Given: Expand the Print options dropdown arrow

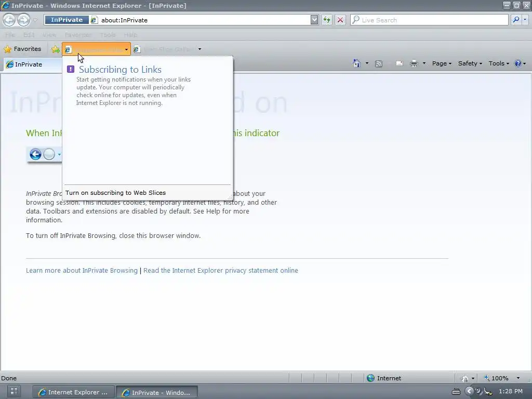Looking at the screenshot, I should coord(424,63).
